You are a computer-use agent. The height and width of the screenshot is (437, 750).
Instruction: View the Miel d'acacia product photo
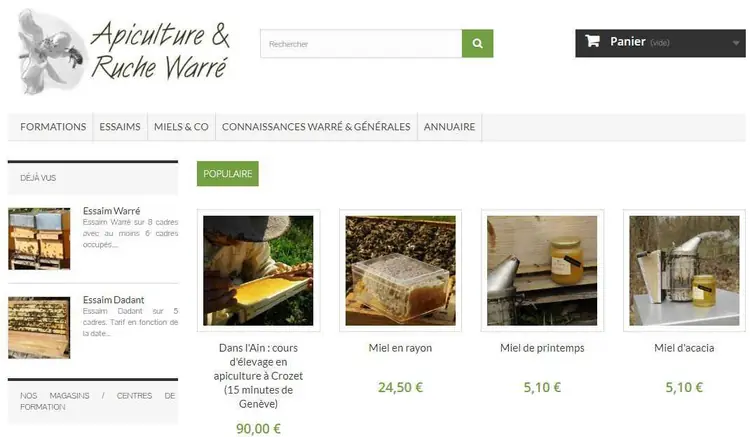684,271
